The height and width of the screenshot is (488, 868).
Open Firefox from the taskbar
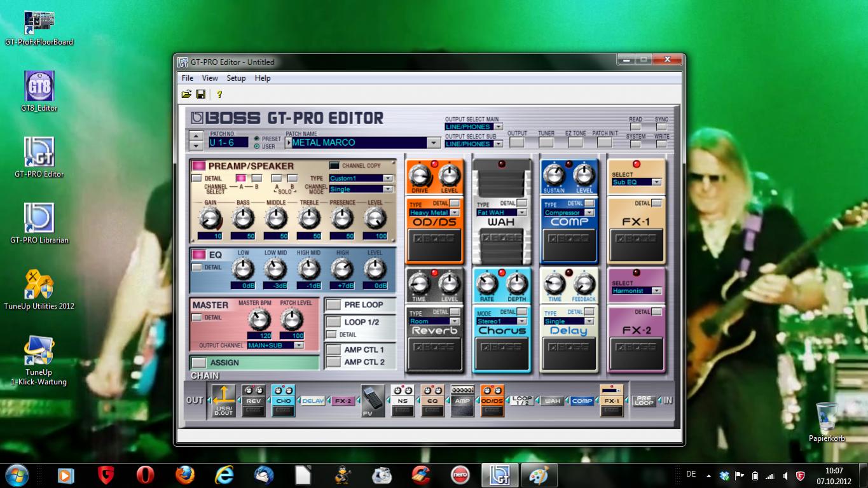coord(185,475)
